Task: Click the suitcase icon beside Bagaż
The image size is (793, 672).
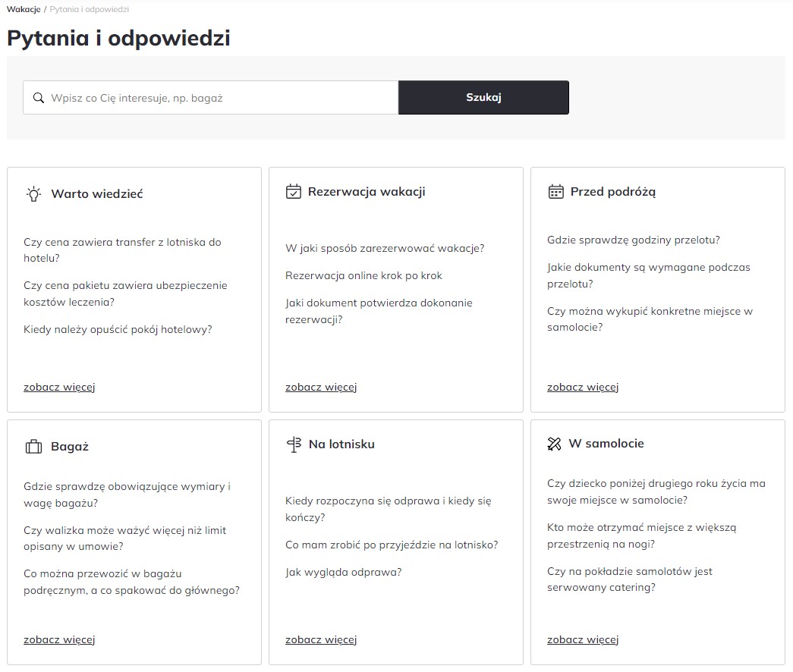Action: click(x=33, y=447)
